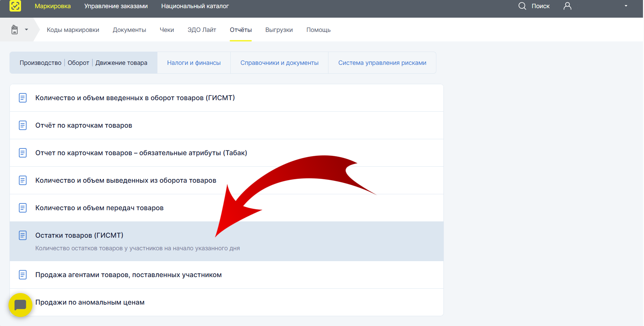The height and width of the screenshot is (326, 644).
Task: Click document icon beside Остатки товаров (ГИСМТ)
Action: pos(23,235)
